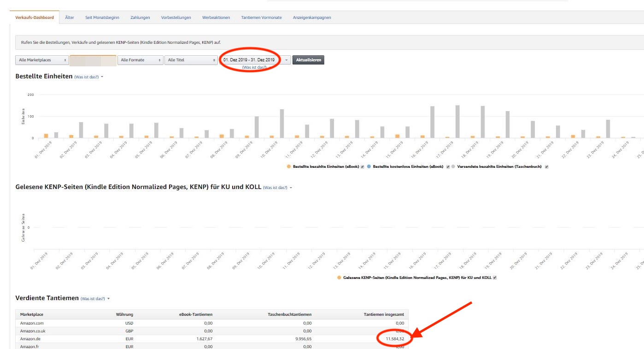Viewport: 644px width, 349px height.
Task: Click the grey paperback bar for 17. Dez 2019
Action: click(x=457, y=122)
